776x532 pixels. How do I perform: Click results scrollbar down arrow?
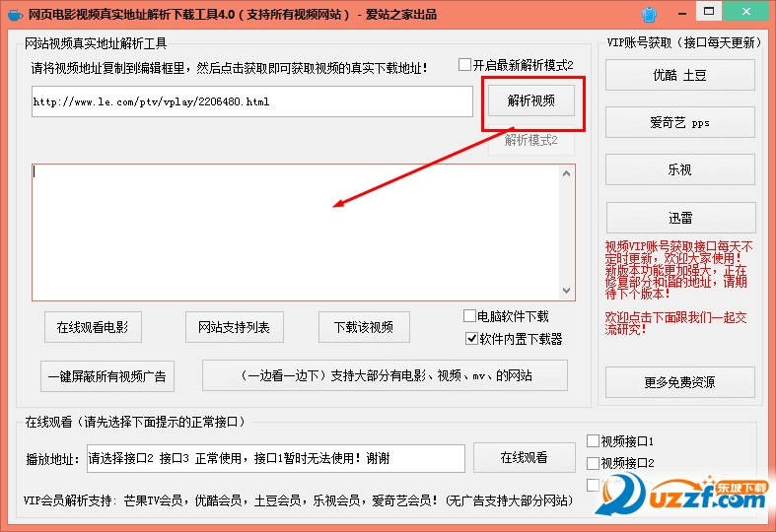(567, 291)
